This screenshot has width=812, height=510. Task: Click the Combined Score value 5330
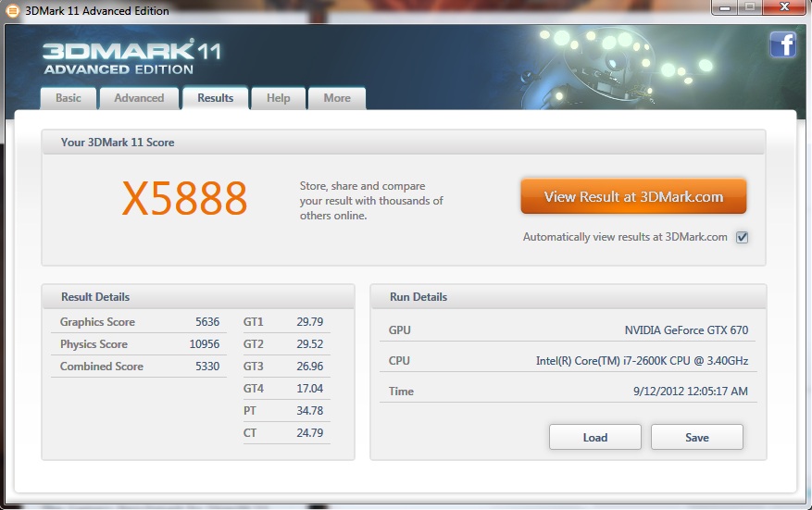[x=207, y=367]
